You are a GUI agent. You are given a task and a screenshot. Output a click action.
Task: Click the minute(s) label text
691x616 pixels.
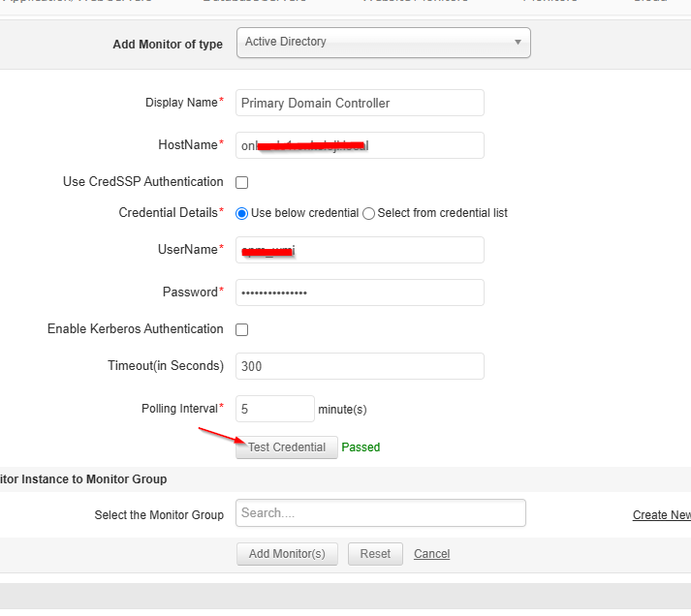(x=342, y=410)
